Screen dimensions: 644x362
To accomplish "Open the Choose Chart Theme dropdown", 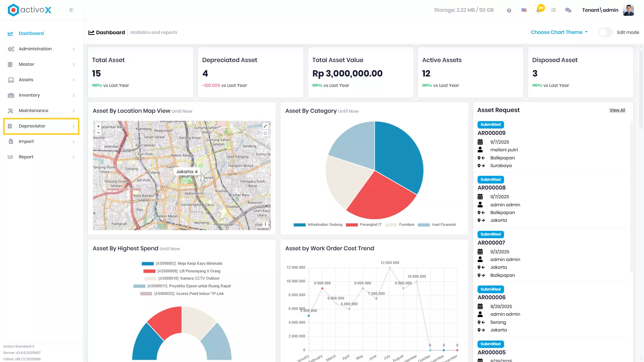I will click(x=559, y=32).
